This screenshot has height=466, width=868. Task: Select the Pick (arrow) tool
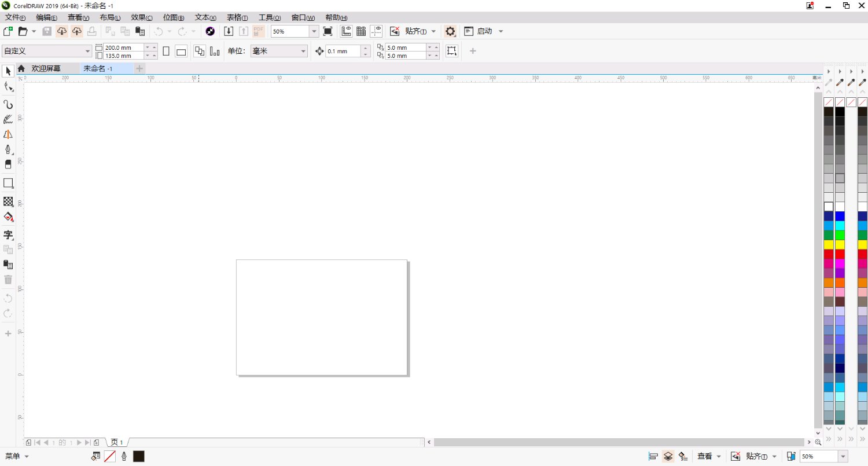click(x=8, y=71)
